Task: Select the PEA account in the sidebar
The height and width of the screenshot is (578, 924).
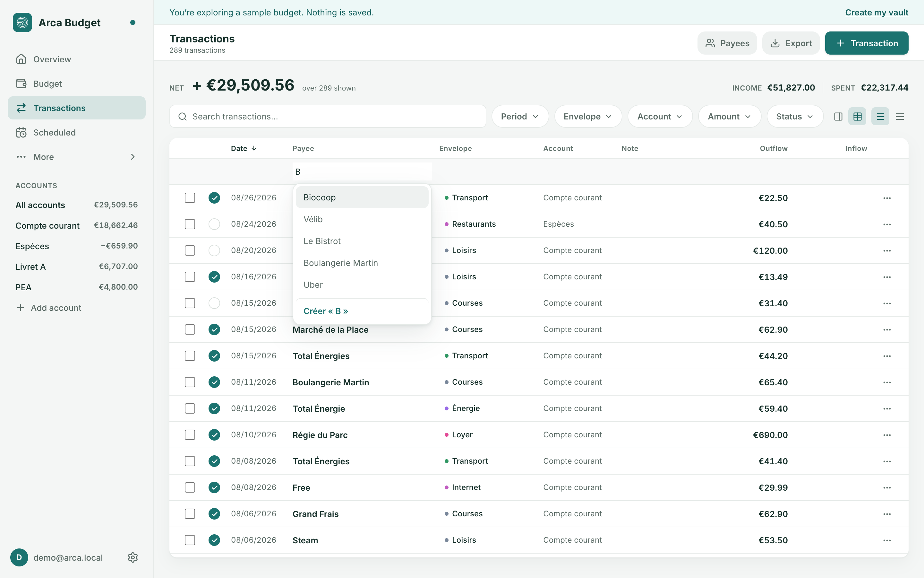Action: coord(76,287)
